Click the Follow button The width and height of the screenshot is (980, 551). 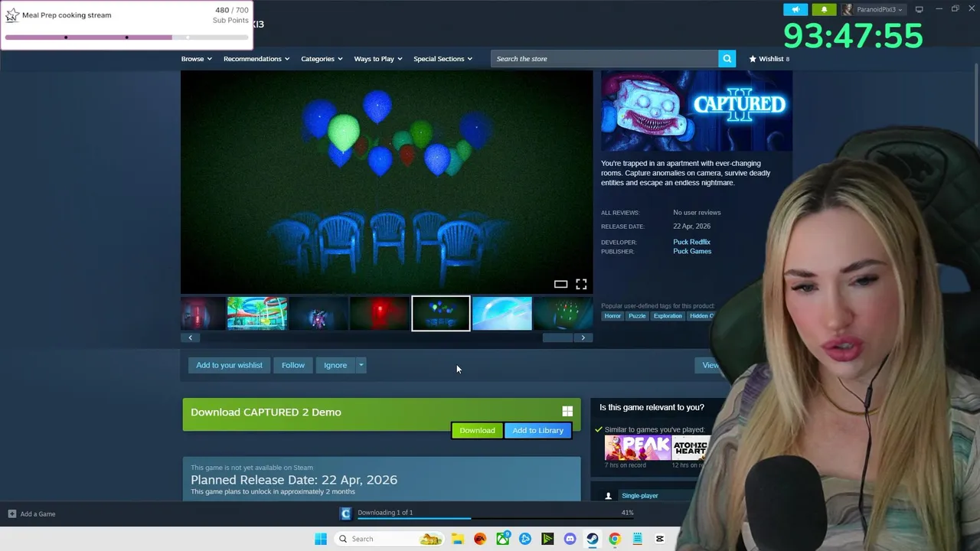(292, 365)
